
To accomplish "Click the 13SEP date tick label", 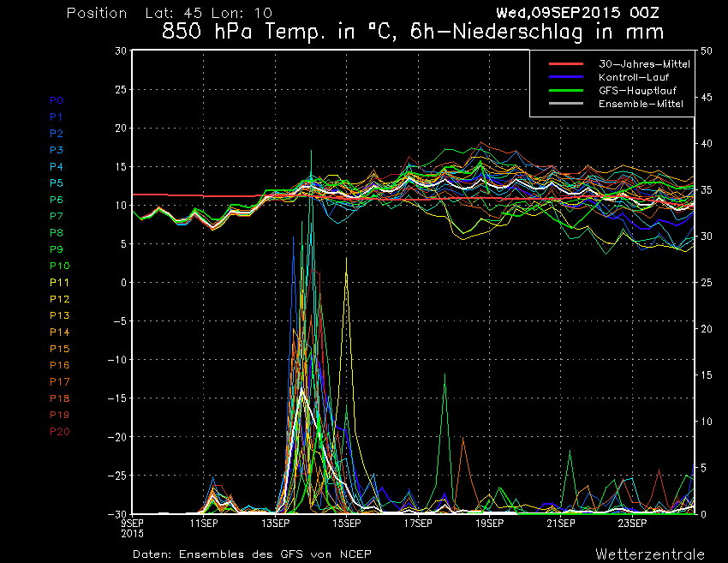I will (x=275, y=522).
